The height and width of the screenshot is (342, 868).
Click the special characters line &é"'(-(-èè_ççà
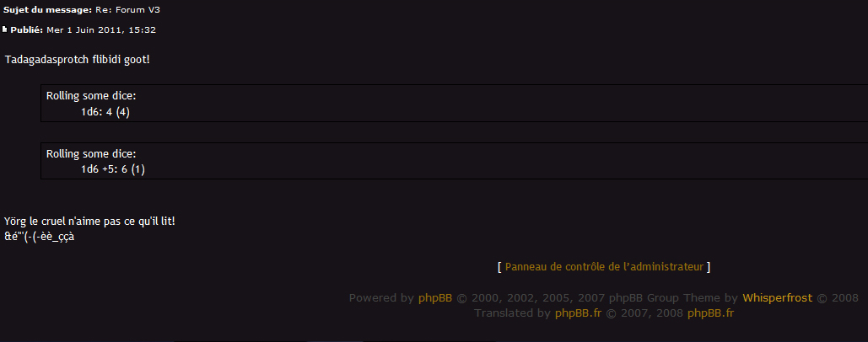(x=40, y=237)
